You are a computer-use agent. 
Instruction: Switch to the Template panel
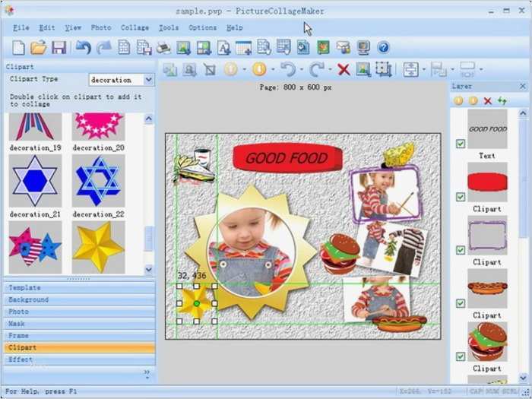(79, 288)
